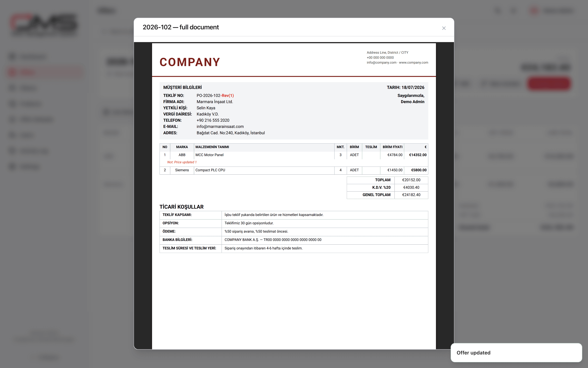588x368 pixels.
Task: Click the COMPANY logo heading
Action: coord(190,62)
